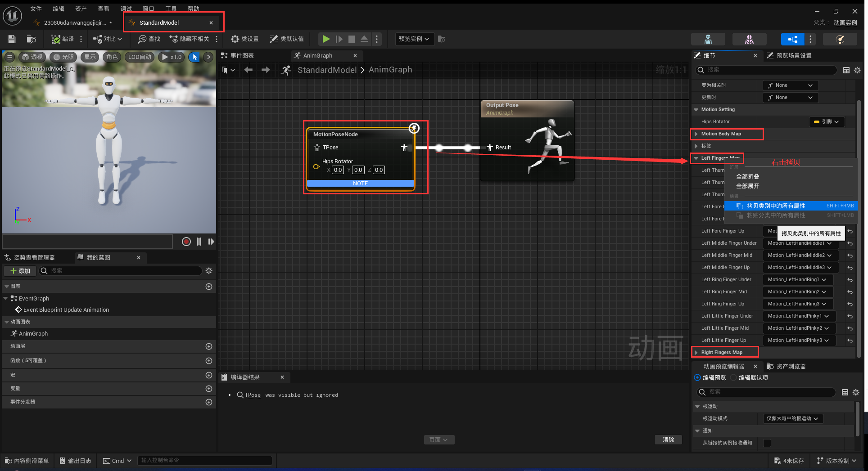Click the 添加 button in My Blueprint
The height and width of the screenshot is (471, 868).
point(20,271)
